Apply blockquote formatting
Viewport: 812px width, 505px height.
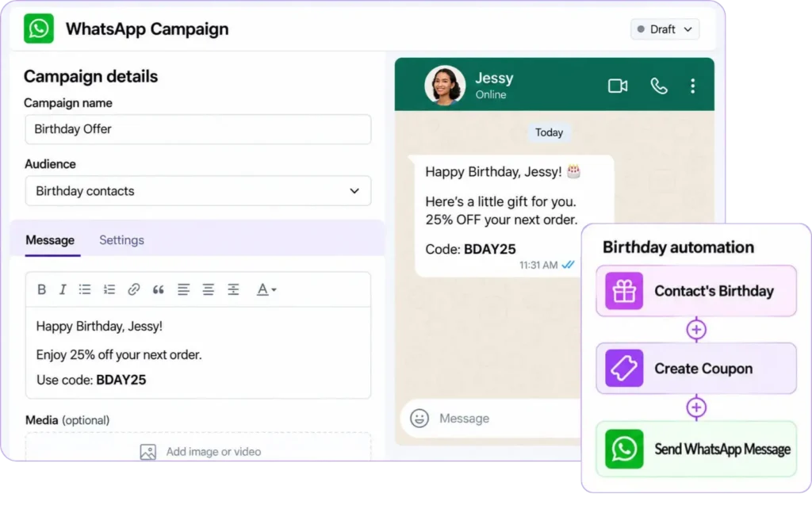[159, 289]
